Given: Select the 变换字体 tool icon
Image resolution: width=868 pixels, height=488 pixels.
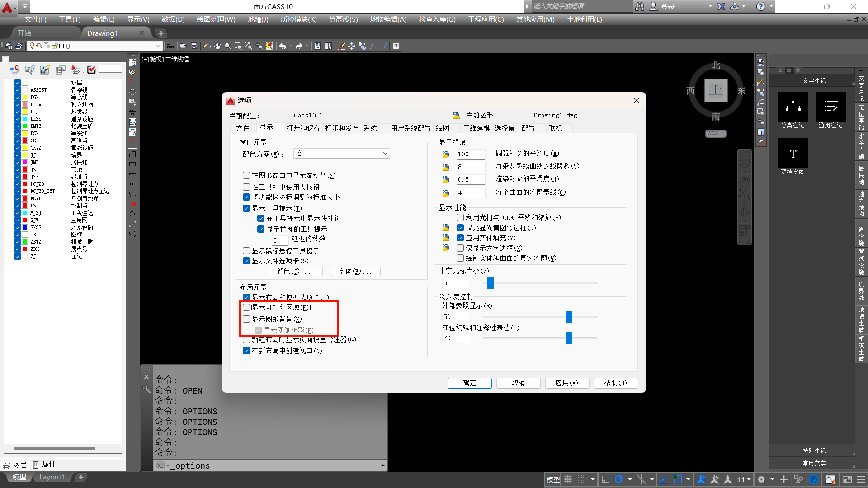Looking at the screenshot, I should click(x=793, y=154).
